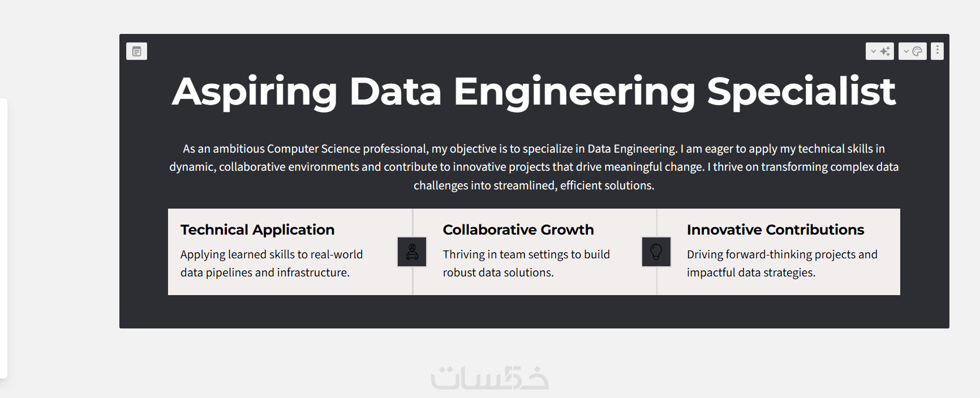980x398 pixels.
Task: Select the person icon beside Collaborative Growth
Action: coord(412,252)
